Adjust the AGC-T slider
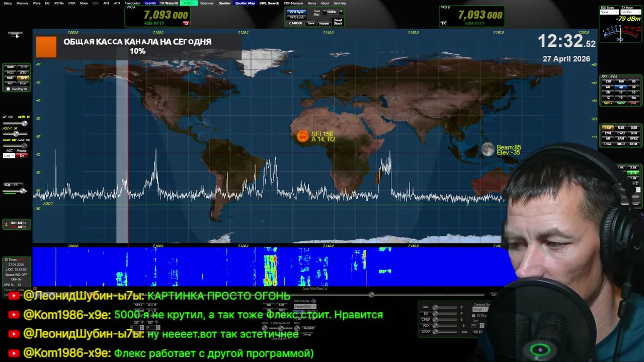This screenshot has height=362, width=644. [16, 134]
